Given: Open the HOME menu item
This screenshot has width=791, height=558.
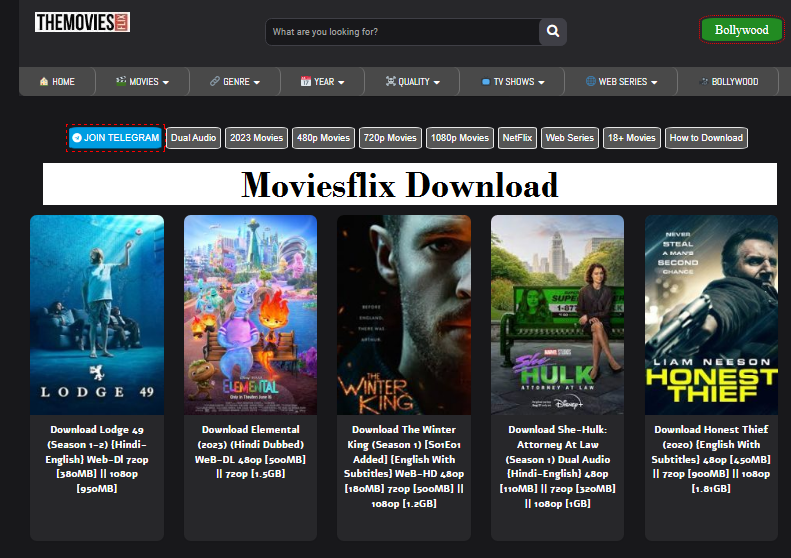Looking at the screenshot, I should coord(57,81).
